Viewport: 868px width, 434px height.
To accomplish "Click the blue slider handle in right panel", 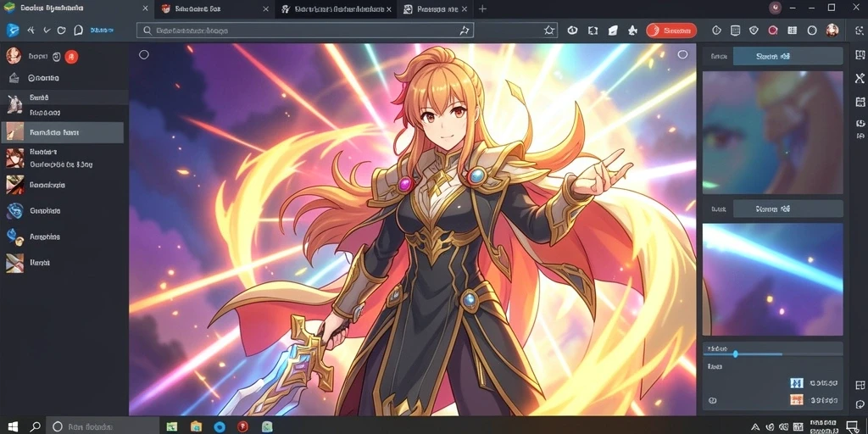I will pyautogui.click(x=736, y=353).
